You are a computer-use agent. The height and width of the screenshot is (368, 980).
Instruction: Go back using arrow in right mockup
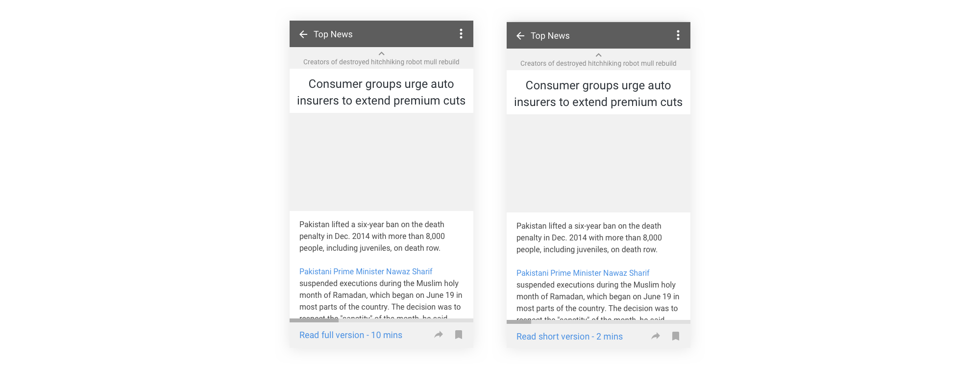tap(520, 36)
